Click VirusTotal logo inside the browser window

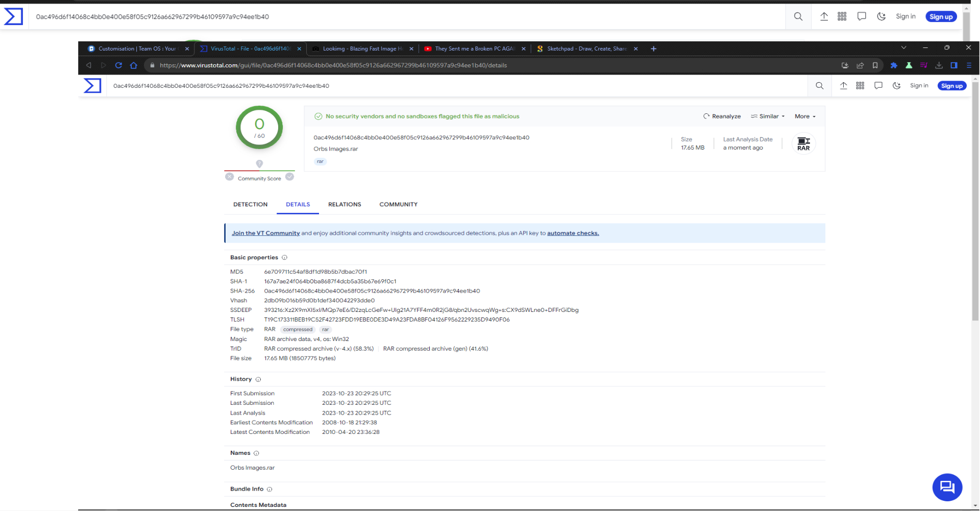[x=92, y=86]
